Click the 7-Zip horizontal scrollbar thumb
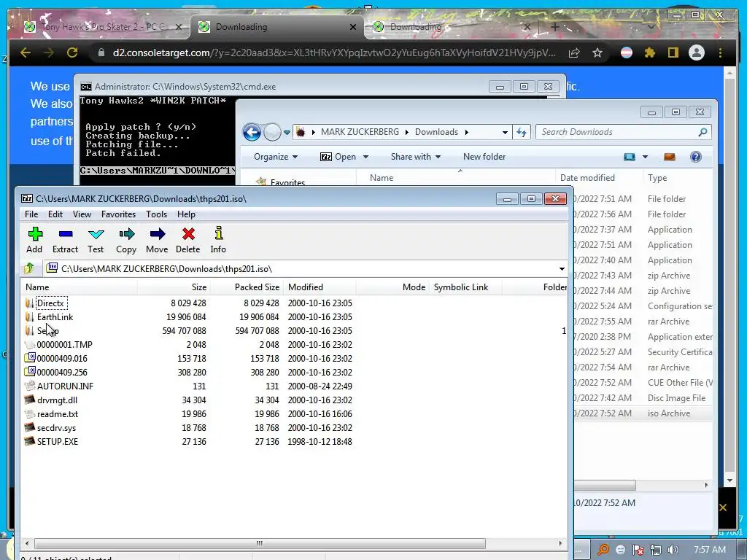Screen dimensions: 747x560 coord(260,543)
